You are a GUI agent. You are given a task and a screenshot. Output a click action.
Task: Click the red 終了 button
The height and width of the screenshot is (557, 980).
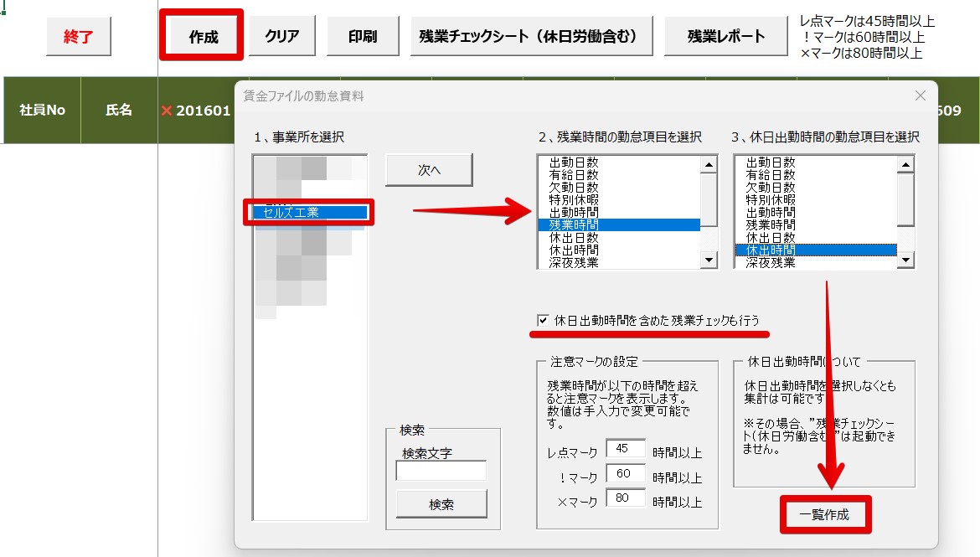tap(79, 36)
